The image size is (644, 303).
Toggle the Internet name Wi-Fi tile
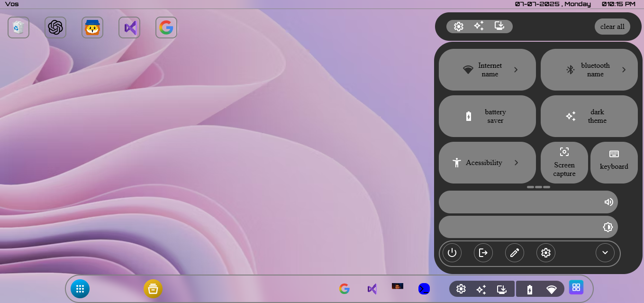pos(487,70)
